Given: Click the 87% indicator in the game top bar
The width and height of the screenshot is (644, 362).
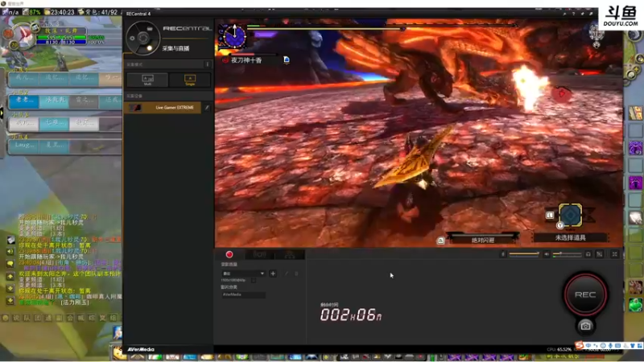Looking at the screenshot, I should pos(31,12).
